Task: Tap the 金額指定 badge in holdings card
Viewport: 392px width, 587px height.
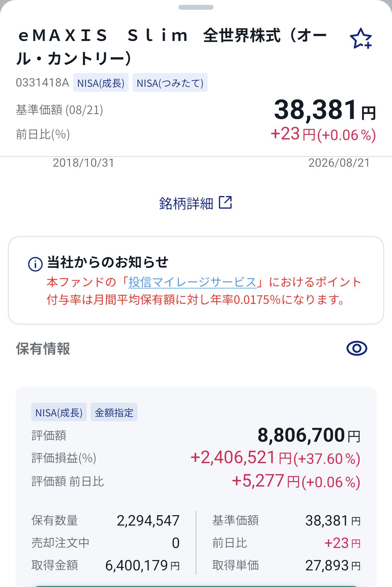Action: pyautogui.click(x=114, y=412)
